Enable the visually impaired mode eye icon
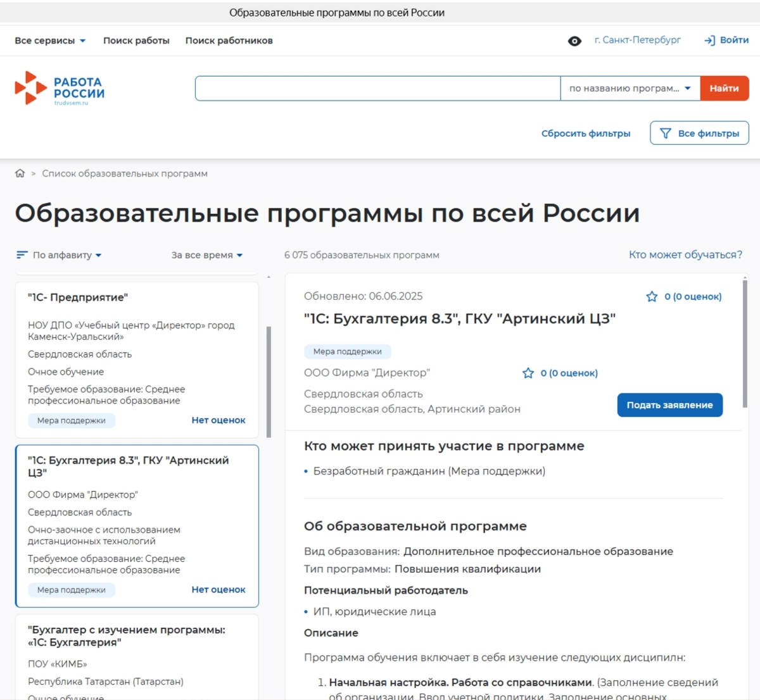 click(x=574, y=41)
